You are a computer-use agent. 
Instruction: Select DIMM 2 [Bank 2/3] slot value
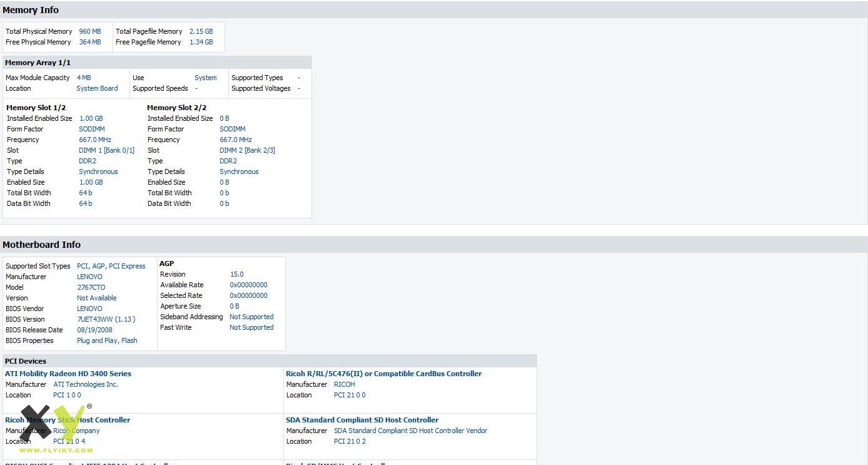tap(248, 150)
